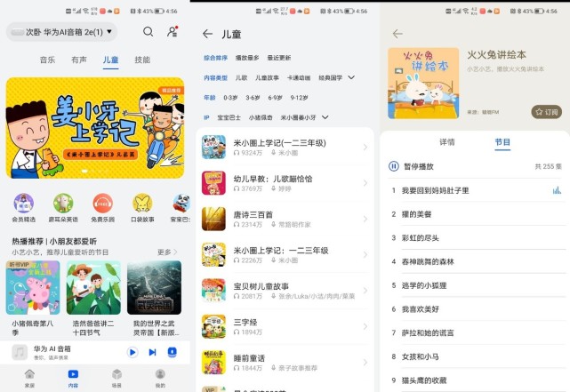Play from the mini player play button
570x392 pixels.
click(132, 352)
